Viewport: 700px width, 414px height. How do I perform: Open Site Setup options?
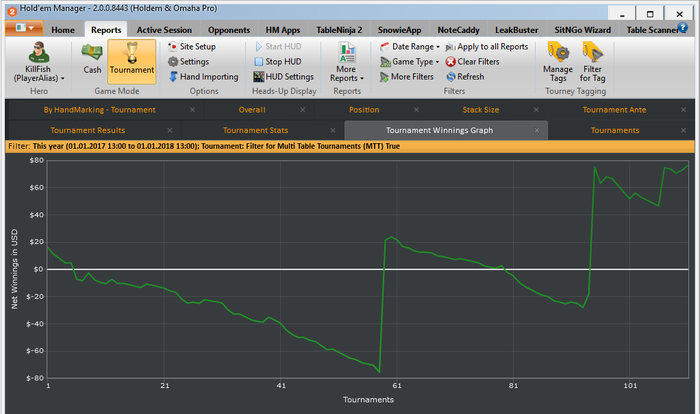(x=192, y=46)
